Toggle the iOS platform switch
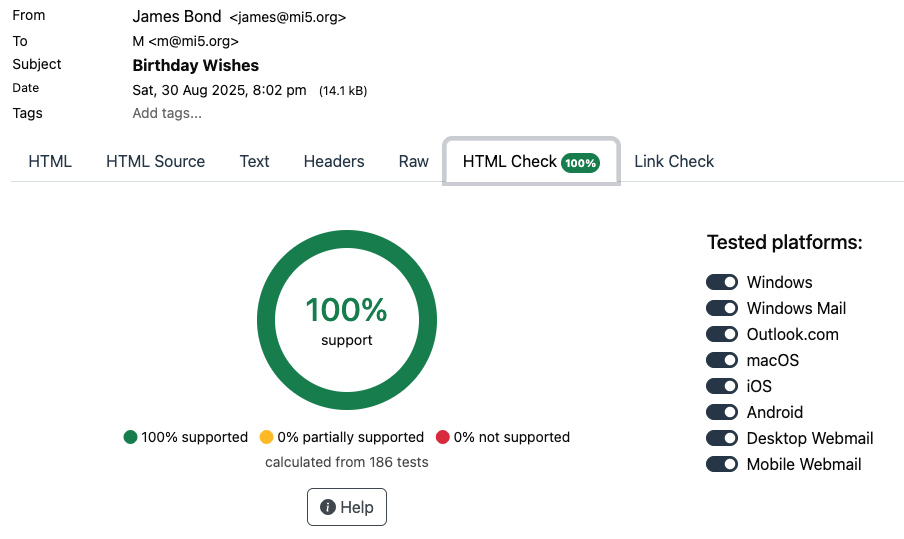This screenshot has height=539, width=904. tap(722, 386)
